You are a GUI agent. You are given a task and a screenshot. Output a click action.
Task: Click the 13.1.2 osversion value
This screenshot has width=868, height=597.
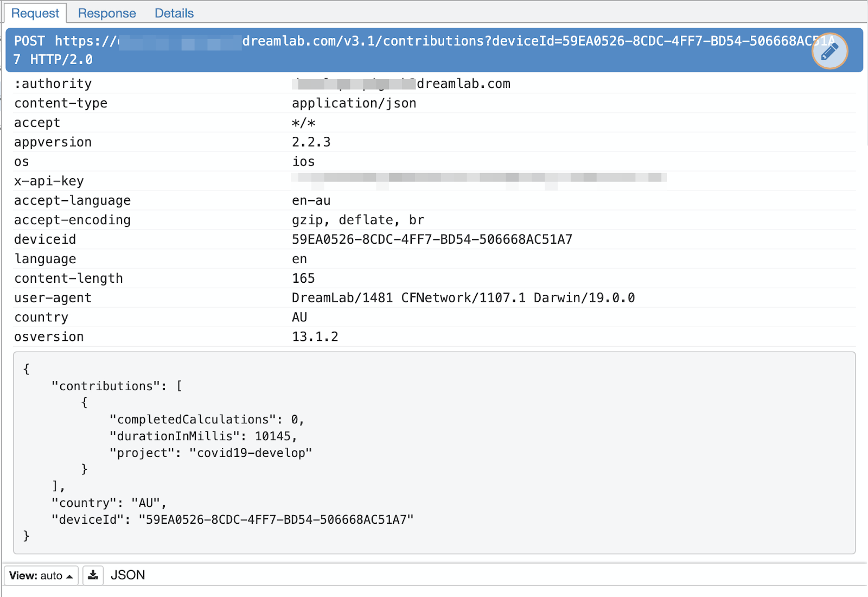315,337
